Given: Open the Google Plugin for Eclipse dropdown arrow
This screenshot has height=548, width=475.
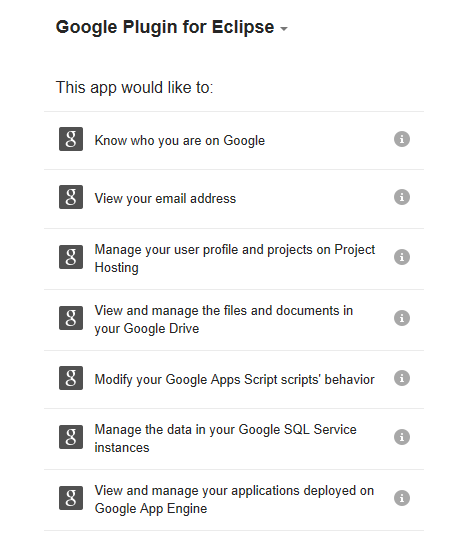Looking at the screenshot, I should [284, 29].
